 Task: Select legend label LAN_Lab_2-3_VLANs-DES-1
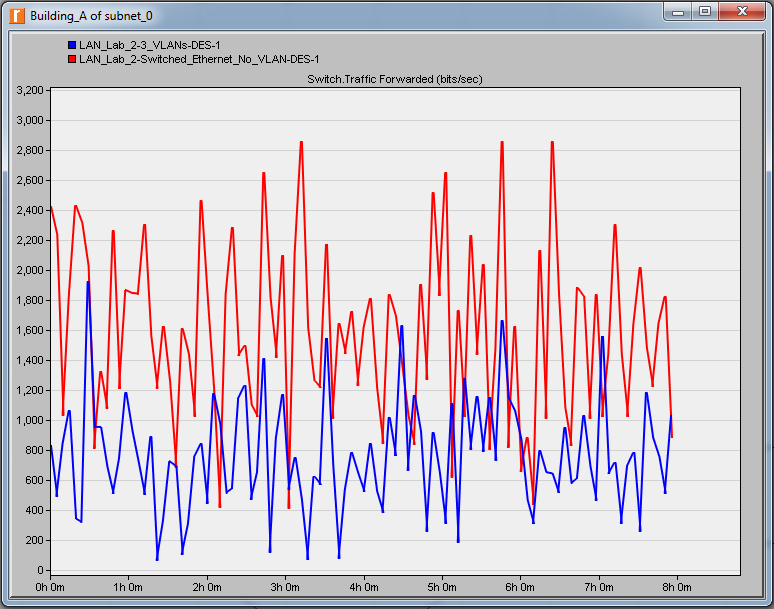(x=150, y=45)
